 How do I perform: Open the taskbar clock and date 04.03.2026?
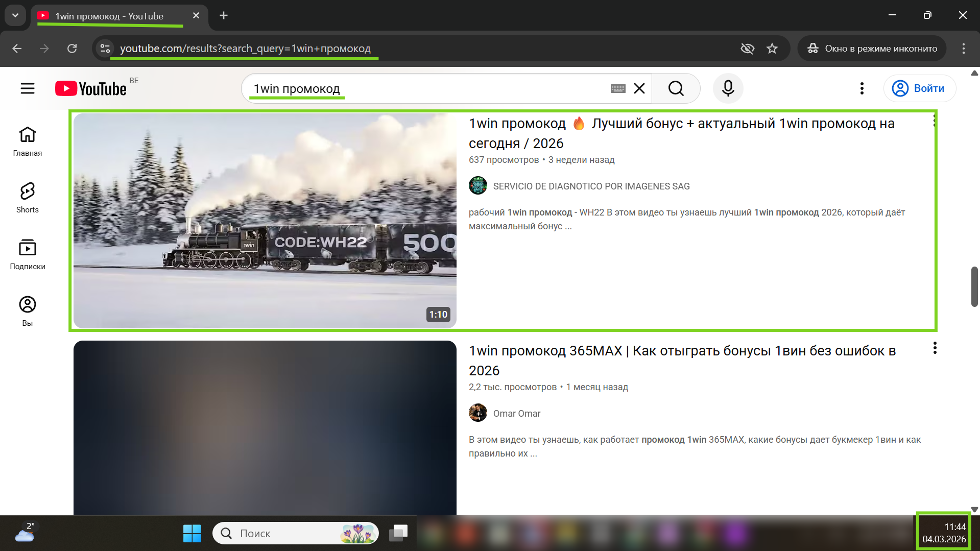pos(944,533)
